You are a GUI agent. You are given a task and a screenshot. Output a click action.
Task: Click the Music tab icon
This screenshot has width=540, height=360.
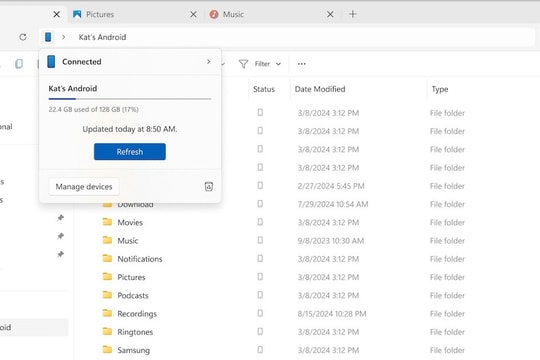pyautogui.click(x=214, y=14)
